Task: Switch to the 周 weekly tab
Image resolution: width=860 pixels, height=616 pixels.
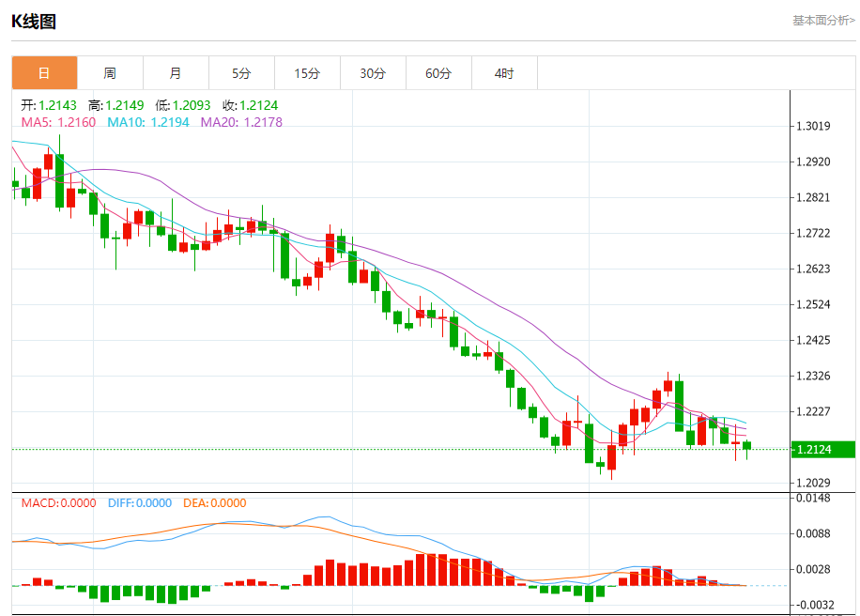Action: click(x=110, y=72)
